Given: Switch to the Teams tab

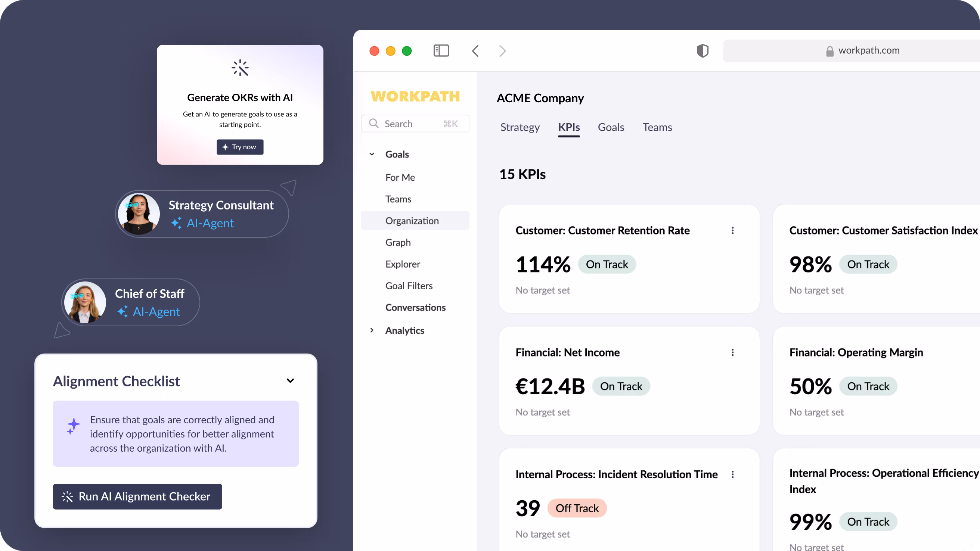Looking at the screenshot, I should click(x=657, y=127).
